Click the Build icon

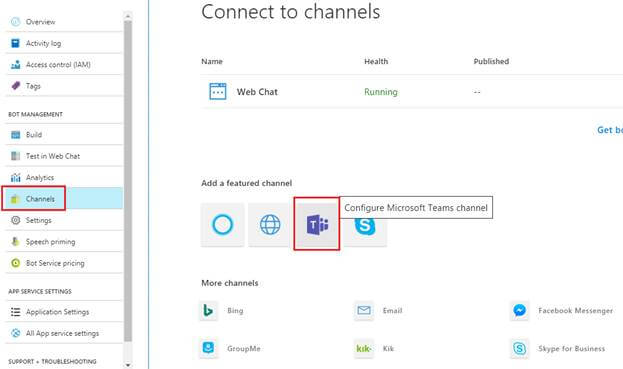point(15,135)
